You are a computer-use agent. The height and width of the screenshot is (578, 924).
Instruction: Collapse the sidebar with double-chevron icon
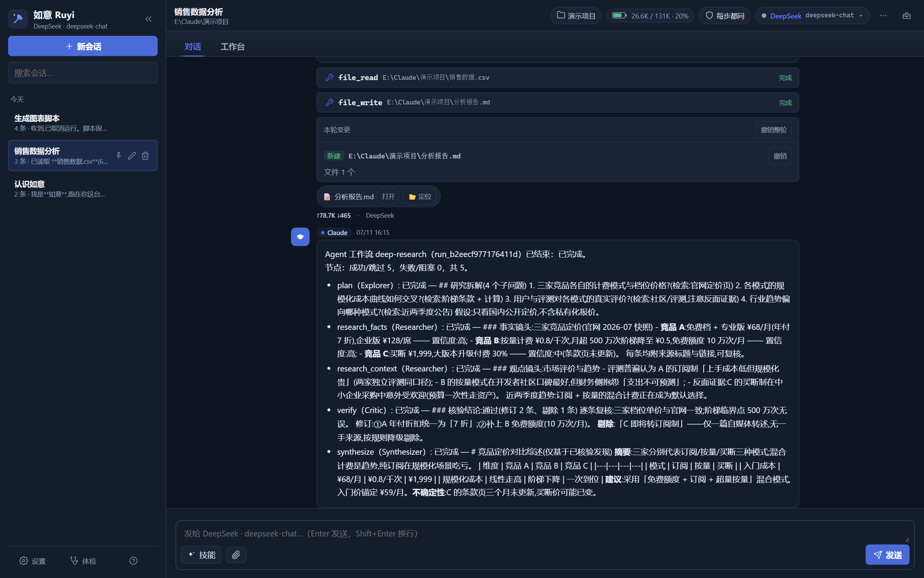pos(148,19)
